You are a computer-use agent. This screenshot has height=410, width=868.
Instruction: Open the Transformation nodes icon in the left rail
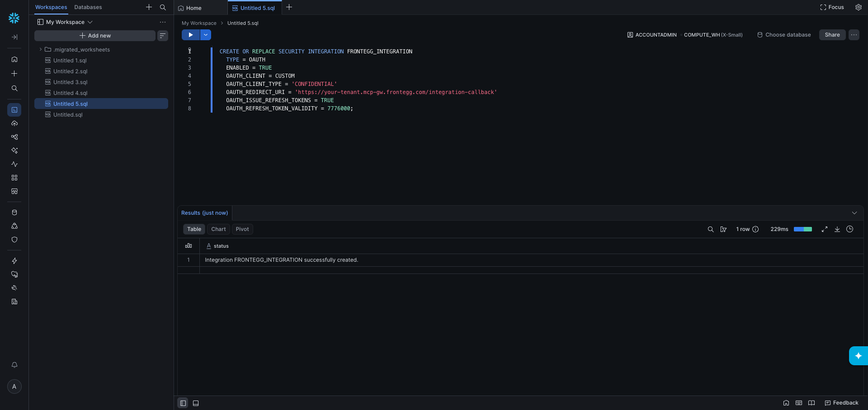(14, 137)
